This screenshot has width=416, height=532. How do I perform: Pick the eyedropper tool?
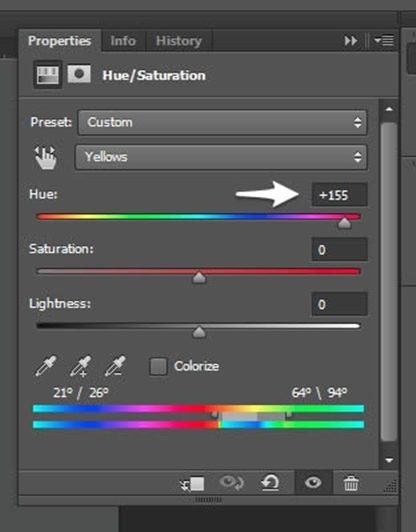(45, 366)
